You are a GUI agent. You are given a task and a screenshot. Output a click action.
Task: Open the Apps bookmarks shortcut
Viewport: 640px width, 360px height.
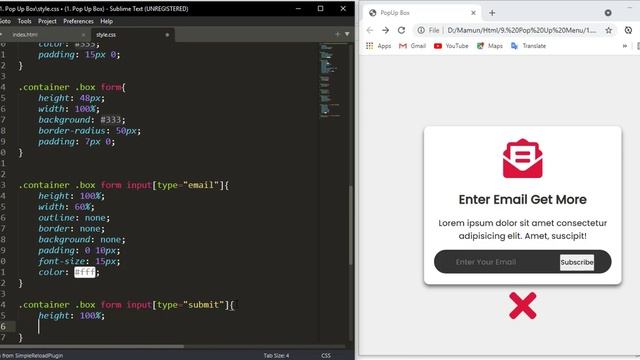(378, 46)
